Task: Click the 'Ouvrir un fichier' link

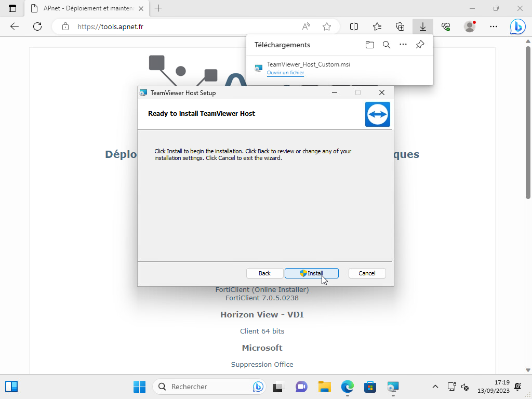Action: (285, 73)
